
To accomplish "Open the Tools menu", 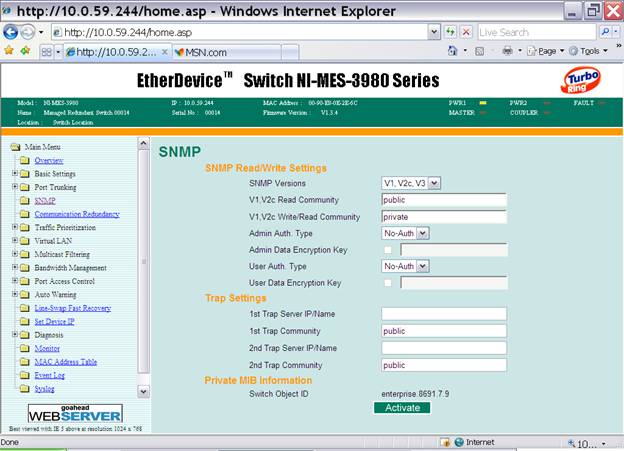I will pos(590,51).
